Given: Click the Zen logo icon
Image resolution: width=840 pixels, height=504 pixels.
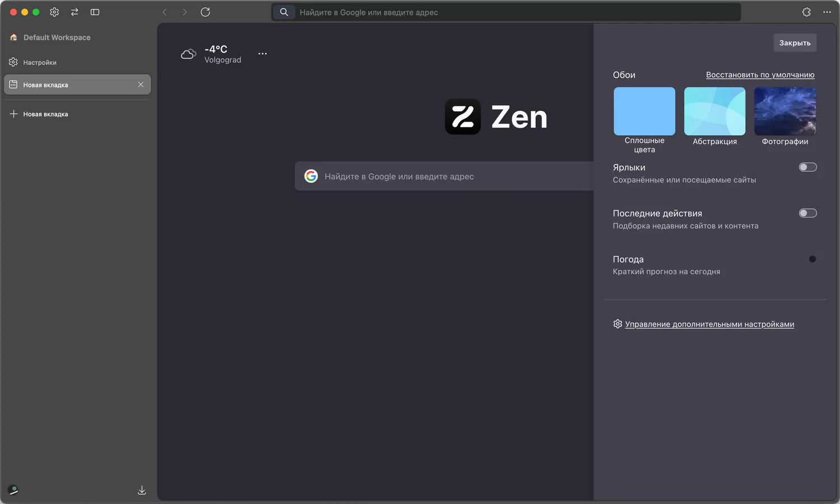Looking at the screenshot, I should (x=463, y=116).
